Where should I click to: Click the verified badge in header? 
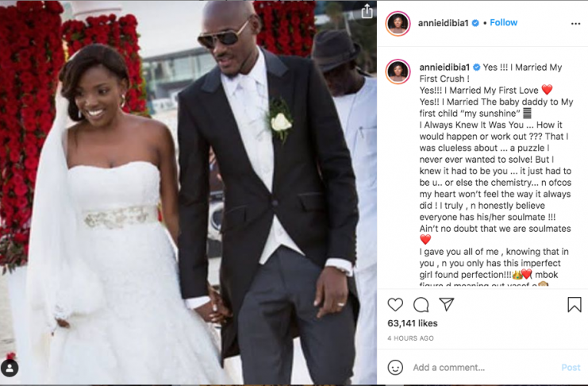[x=475, y=23]
